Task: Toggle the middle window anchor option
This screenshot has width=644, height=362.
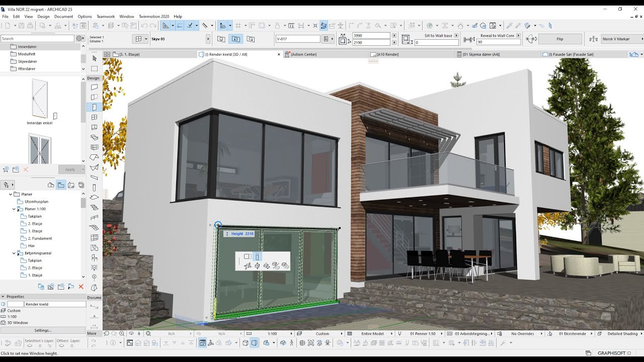Action: [235, 39]
